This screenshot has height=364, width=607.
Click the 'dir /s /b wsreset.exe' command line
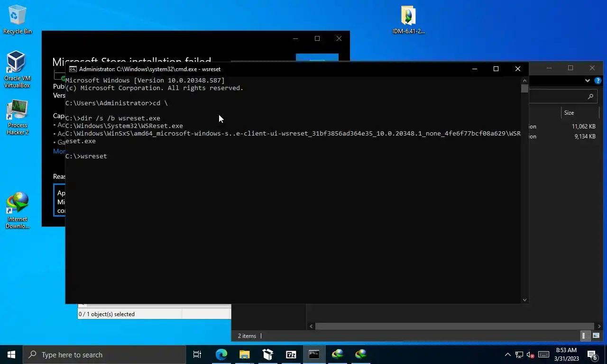[x=113, y=118]
